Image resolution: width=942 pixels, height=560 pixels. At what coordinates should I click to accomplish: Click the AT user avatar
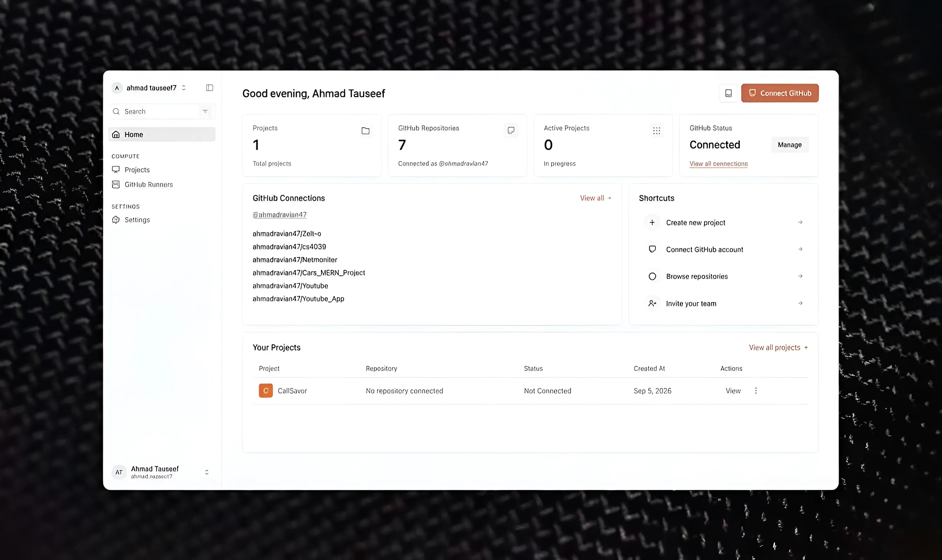pyautogui.click(x=119, y=472)
